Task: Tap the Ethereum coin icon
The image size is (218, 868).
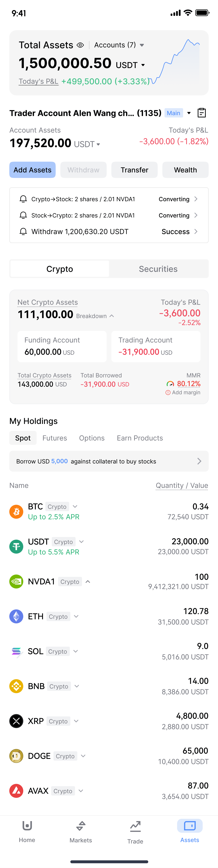Action: click(x=16, y=616)
